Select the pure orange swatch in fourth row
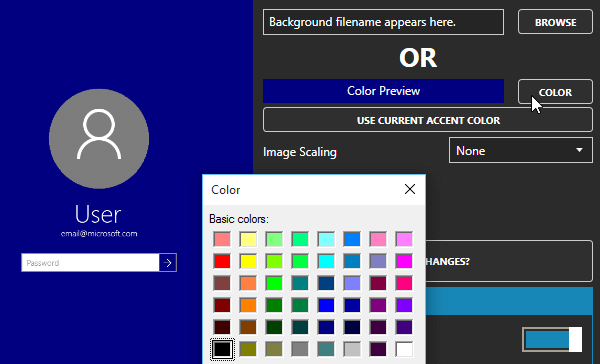Image resolution: width=600 pixels, height=364 pixels. point(248,305)
